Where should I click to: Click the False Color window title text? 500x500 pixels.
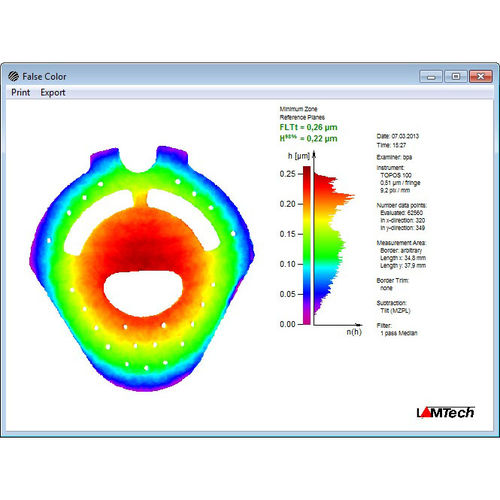coord(44,77)
